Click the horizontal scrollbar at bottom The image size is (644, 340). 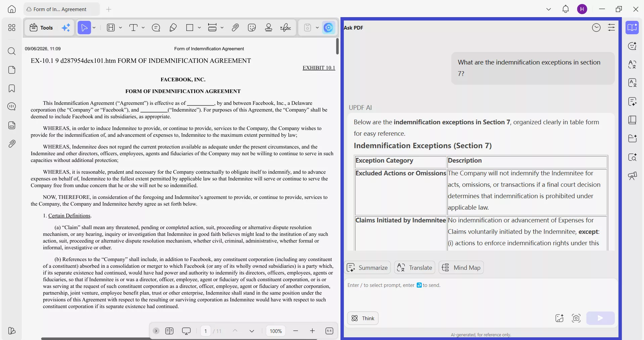click(x=179, y=339)
